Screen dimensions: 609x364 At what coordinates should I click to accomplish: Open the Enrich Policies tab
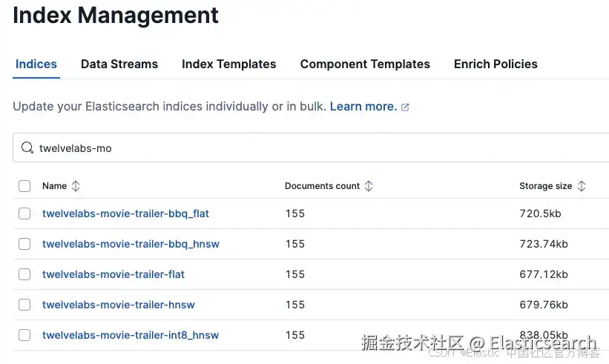[x=496, y=64]
